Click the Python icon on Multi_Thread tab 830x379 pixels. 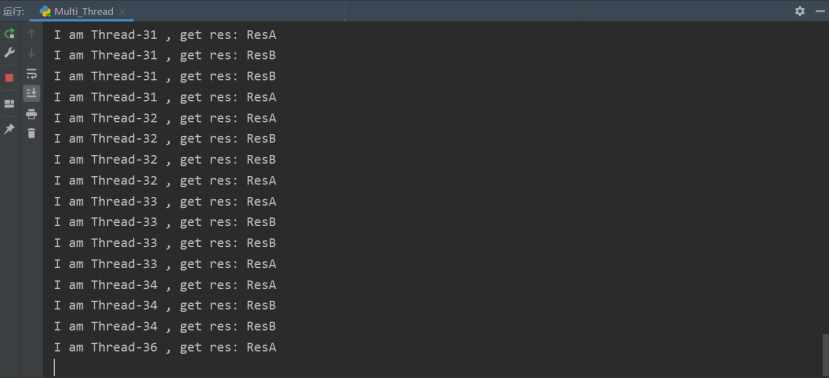click(x=45, y=11)
